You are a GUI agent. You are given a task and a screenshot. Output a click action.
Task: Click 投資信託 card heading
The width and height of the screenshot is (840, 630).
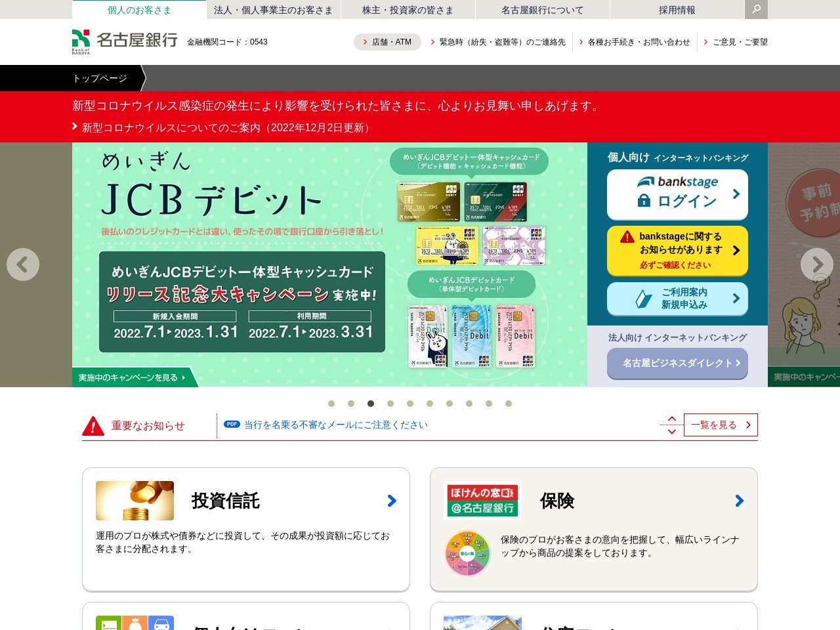pyautogui.click(x=225, y=501)
